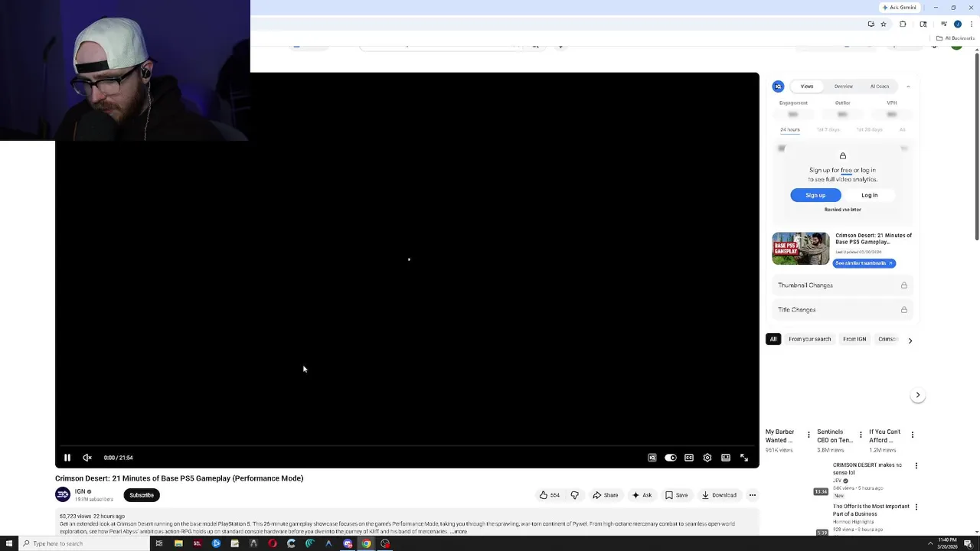The width and height of the screenshot is (980, 551).
Task: Toggle the autoplay switch in player
Action: (x=671, y=458)
